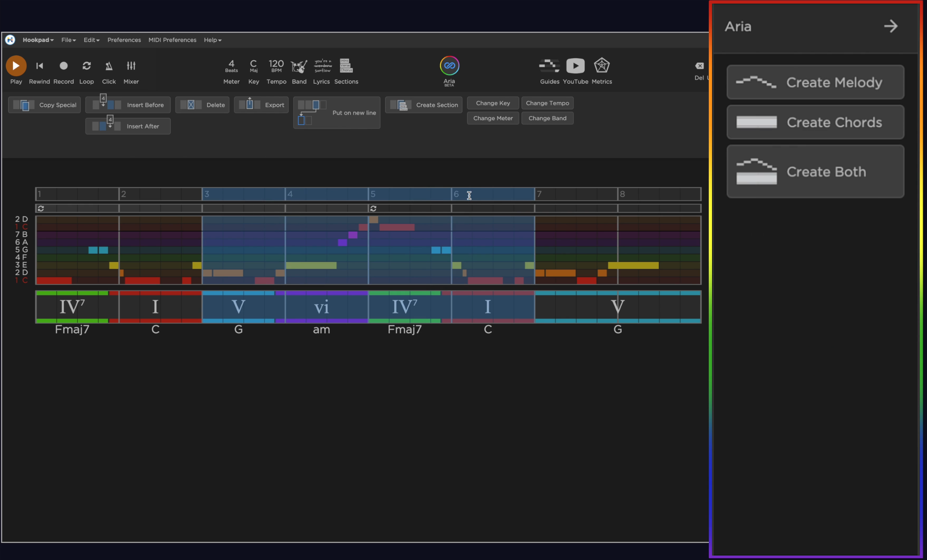927x560 pixels.
Task: Select purple B note in measure 4
Action: (352, 235)
